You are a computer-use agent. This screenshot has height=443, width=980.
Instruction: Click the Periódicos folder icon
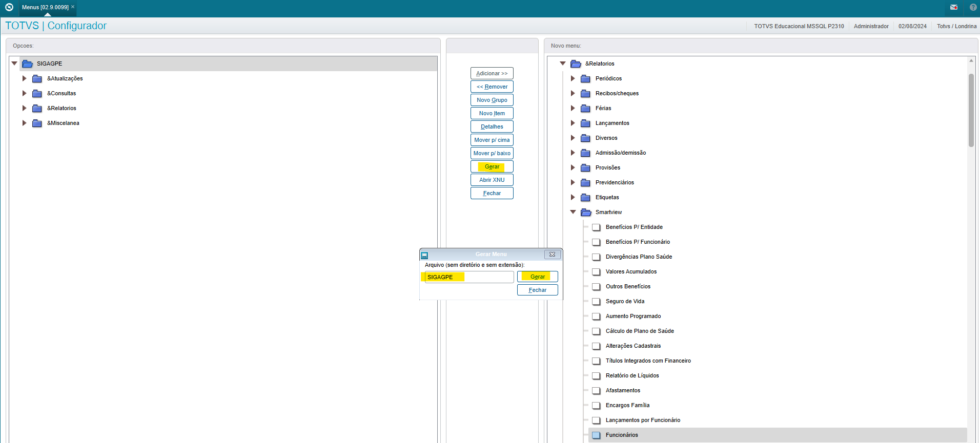click(x=585, y=78)
